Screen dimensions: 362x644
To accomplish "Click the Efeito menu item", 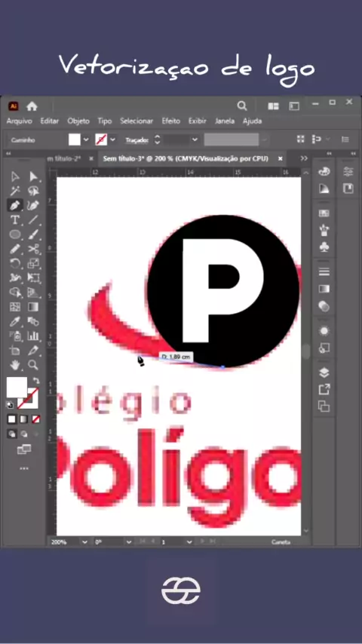I will click(x=170, y=121).
